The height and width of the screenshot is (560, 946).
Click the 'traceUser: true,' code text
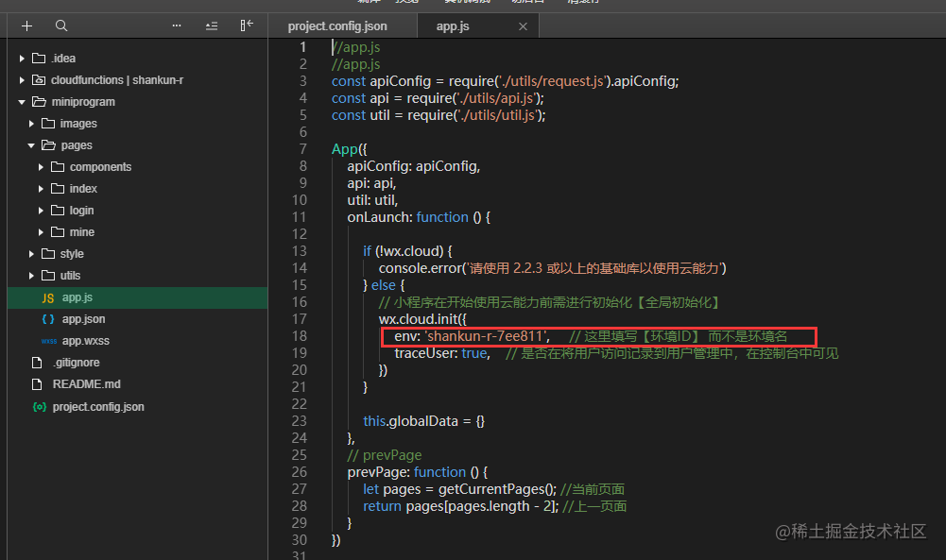[442, 353]
